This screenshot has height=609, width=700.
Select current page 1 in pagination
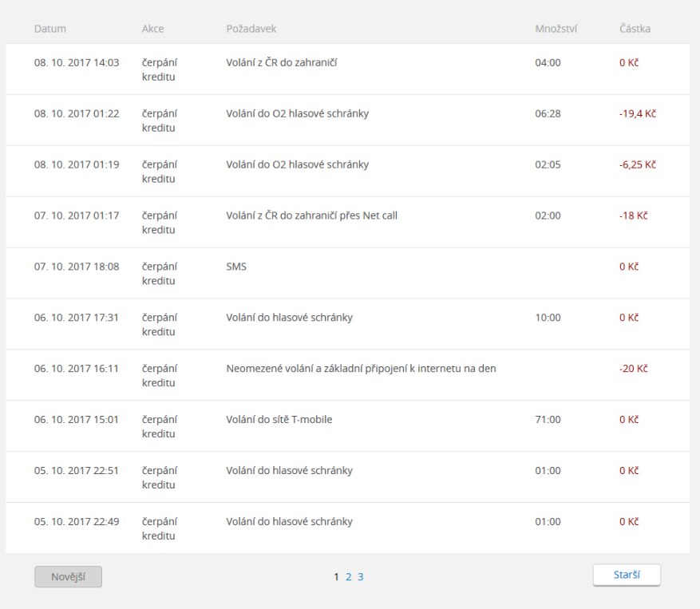click(337, 577)
